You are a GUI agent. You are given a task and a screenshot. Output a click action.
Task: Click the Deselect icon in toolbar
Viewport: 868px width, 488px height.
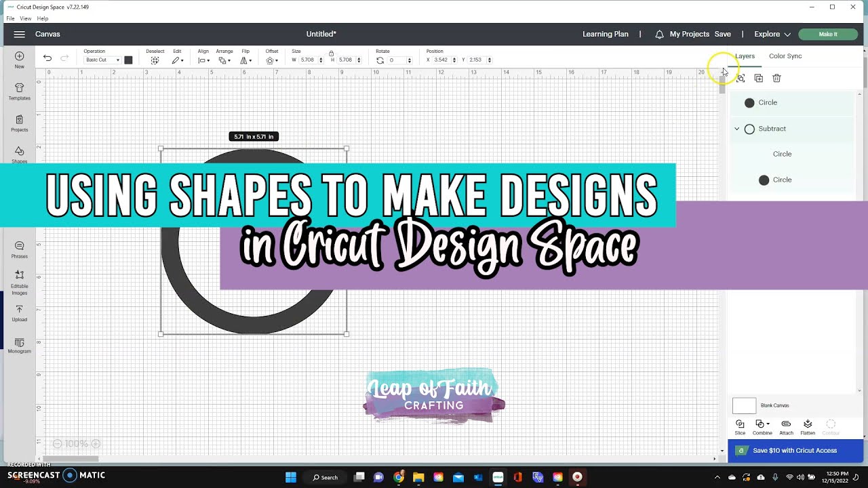pyautogui.click(x=155, y=60)
